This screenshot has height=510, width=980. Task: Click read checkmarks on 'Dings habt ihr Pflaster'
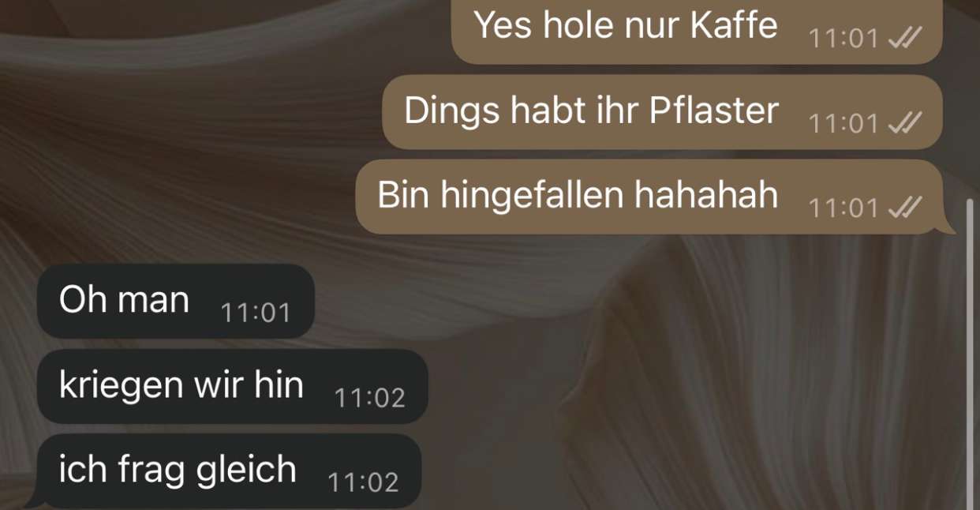coord(904,123)
